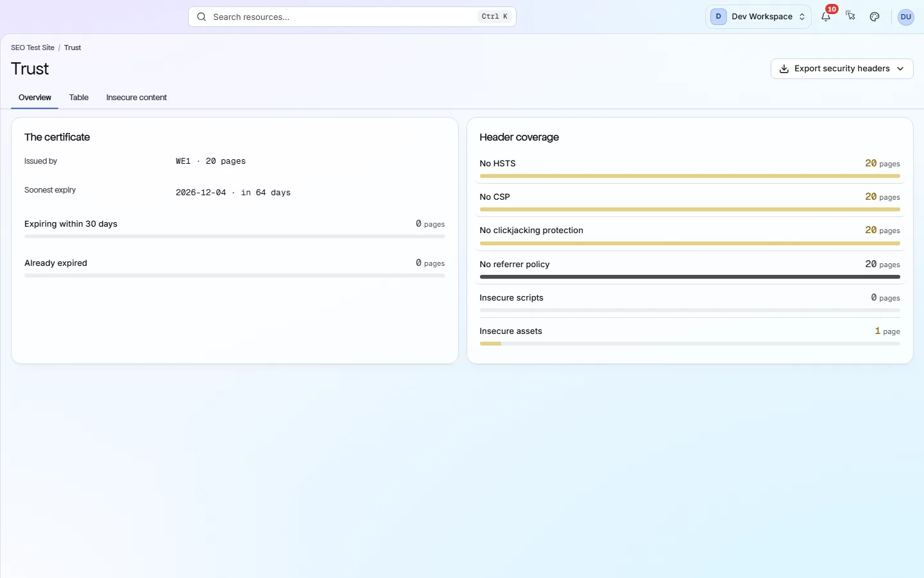
Task: Click the notification count badge 10
Action: pyautogui.click(x=832, y=9)
